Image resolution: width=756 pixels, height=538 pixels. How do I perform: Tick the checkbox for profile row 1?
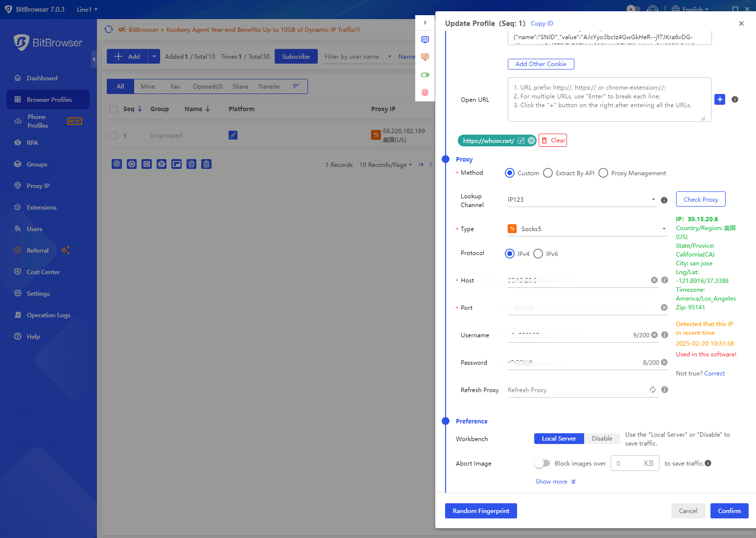113,136
